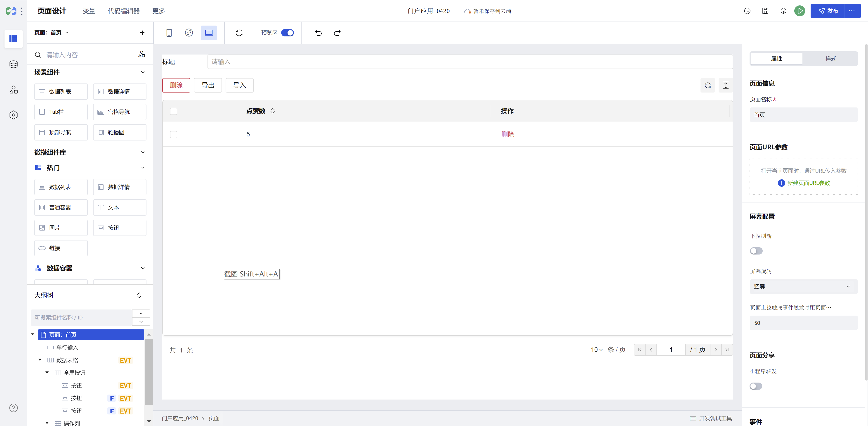Save the application with the disk icon
Image resolution: width=868 pixels, height=426 pixels.
765,11
